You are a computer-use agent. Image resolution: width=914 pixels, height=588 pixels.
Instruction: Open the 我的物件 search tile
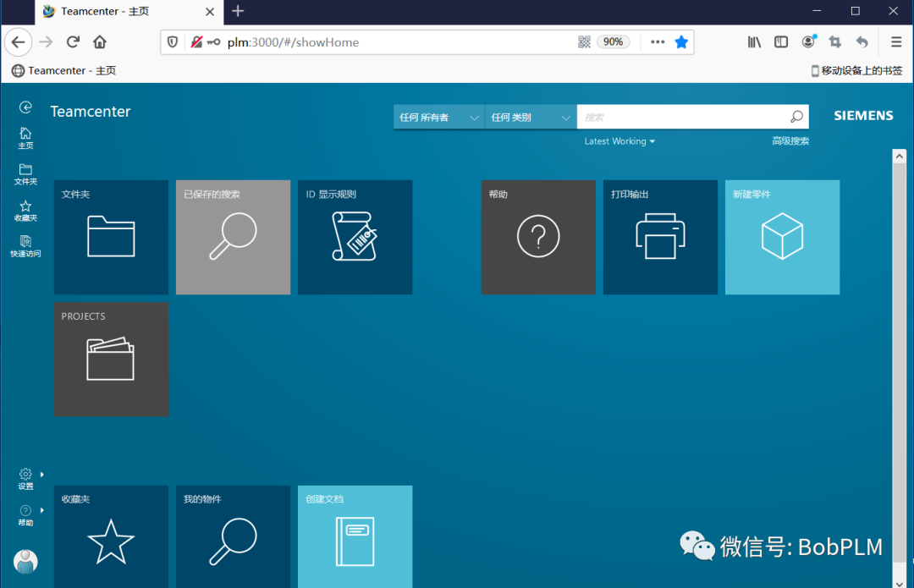(x=234, y=536)
